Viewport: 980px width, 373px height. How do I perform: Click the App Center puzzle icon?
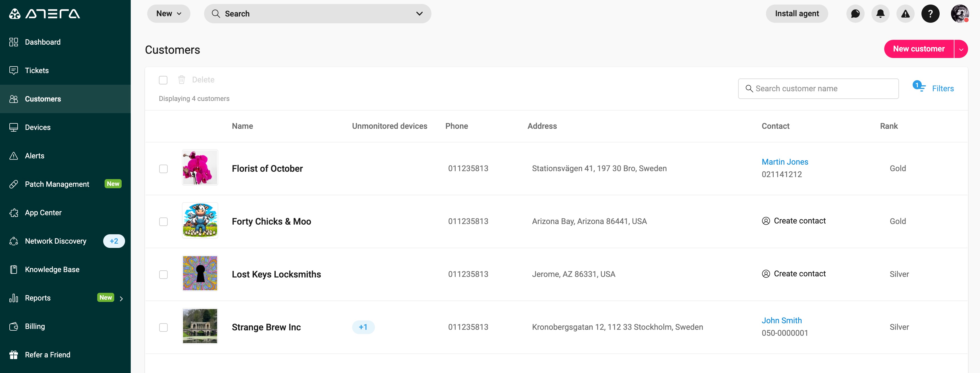tap(14, 213)
